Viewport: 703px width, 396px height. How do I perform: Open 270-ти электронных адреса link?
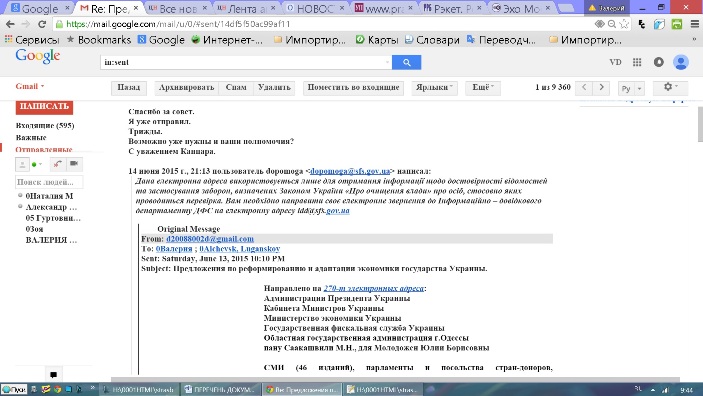coord(373,288)
